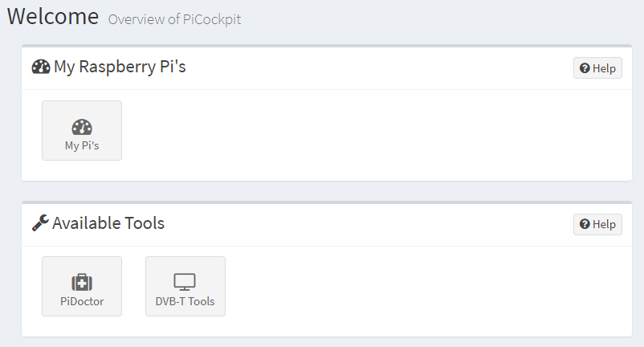This screenshot has height=347, width=644.
Task: Open the DVB-T Tools tile
Action: point(185,287)
